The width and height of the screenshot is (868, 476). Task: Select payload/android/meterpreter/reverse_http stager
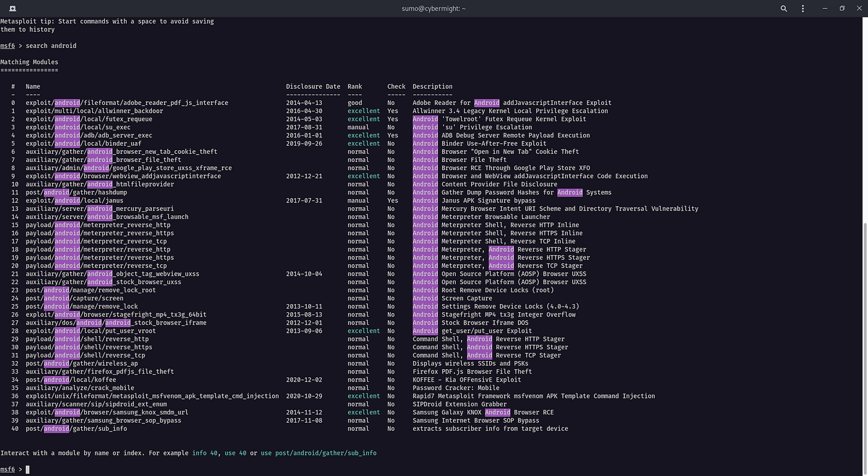pos(98,249)
